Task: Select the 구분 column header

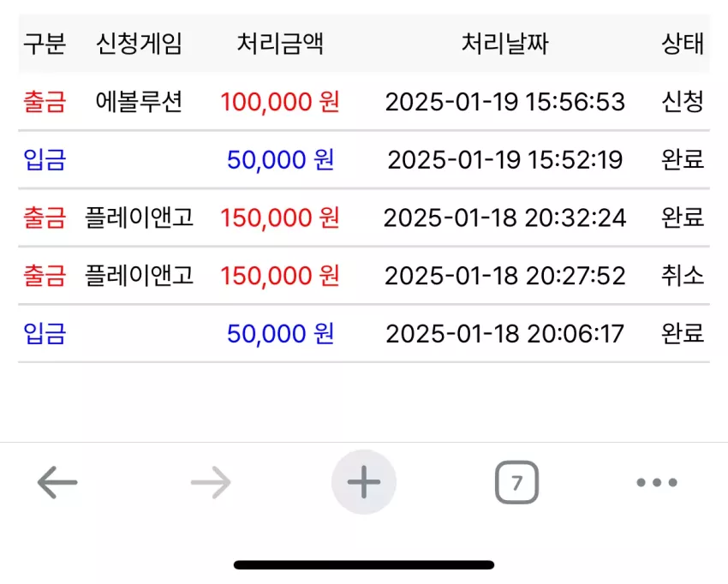Action: (x=45, y=44)
